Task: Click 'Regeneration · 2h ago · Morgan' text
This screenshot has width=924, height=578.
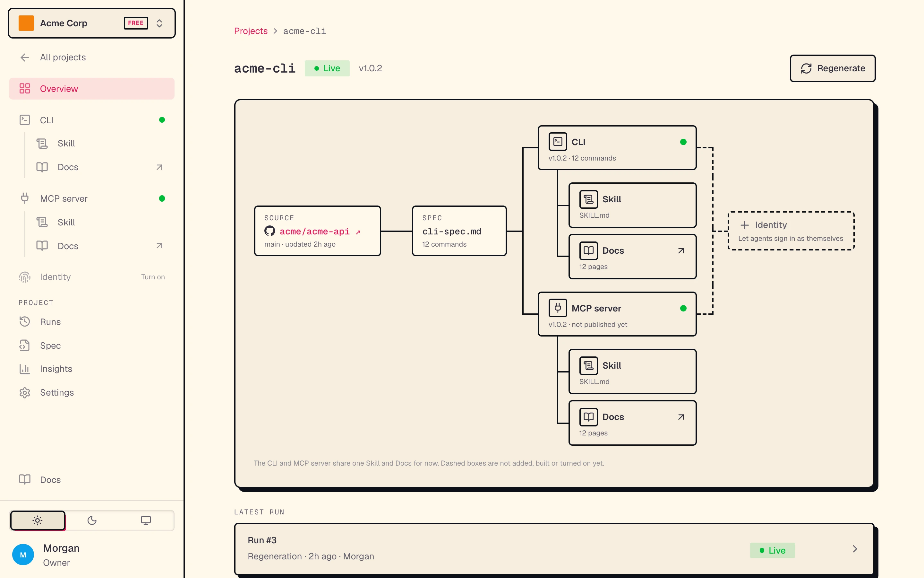Action: tap(311, 556)
